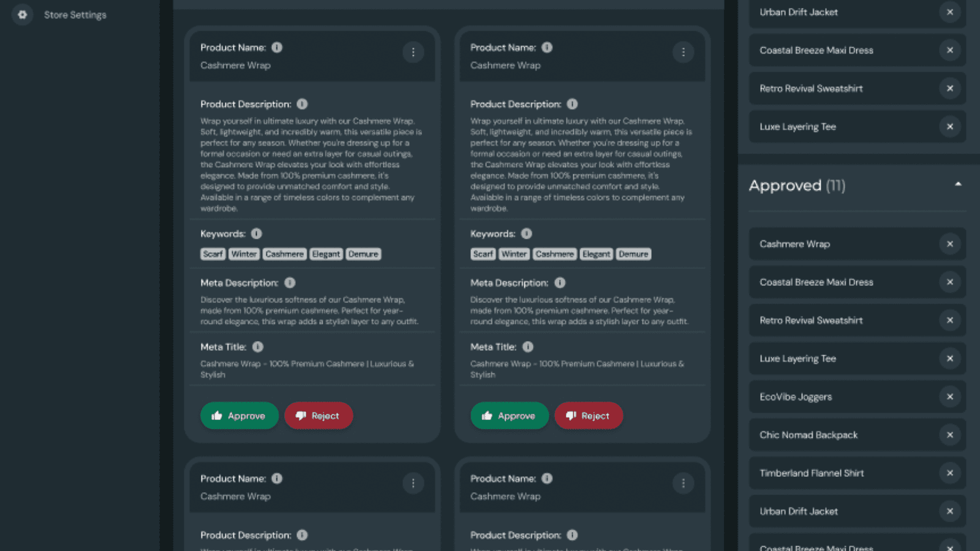Select Timberland Flannel Shirt in Approved list
This screenshot has height=551, width=980.
point(812,473)
